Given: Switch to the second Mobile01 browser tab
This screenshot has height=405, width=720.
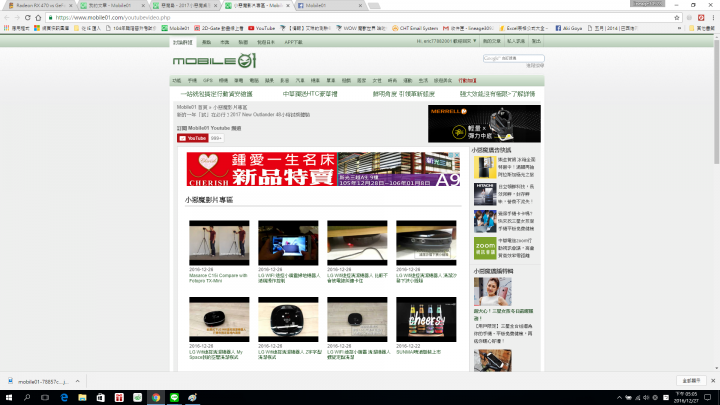Looking at the screenshot, I should tap(112, 6).
